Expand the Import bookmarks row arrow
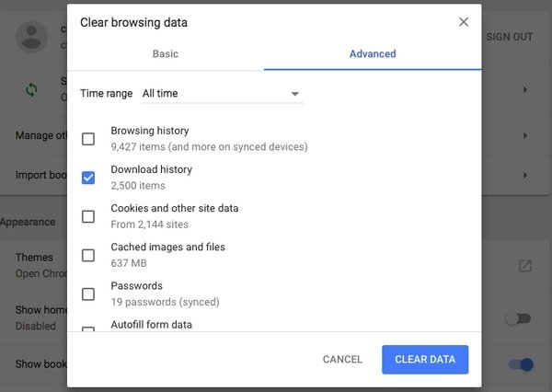The height and width of the screenshot is (392, 552). [x=525, y=175]
